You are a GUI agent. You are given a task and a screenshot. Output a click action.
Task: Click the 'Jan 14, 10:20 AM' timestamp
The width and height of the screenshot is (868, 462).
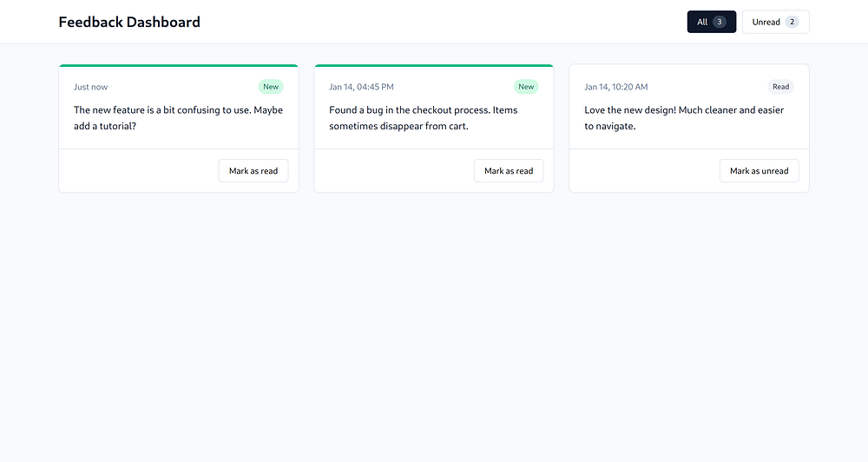coord(616,87)
